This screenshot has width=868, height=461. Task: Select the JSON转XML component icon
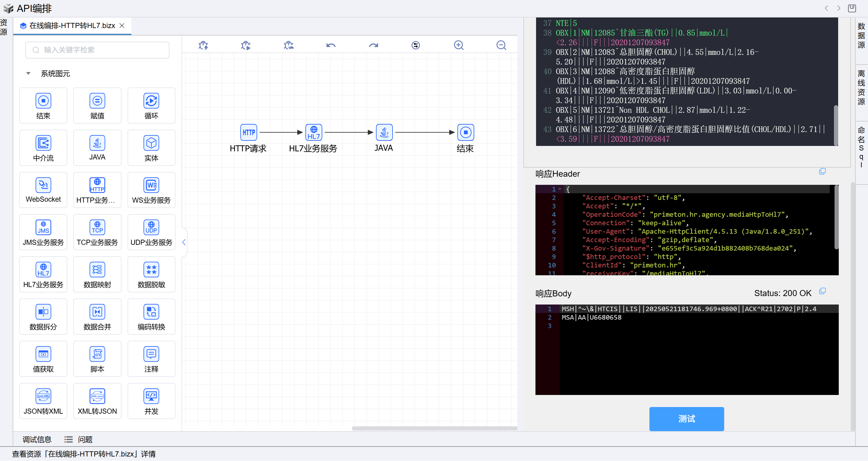(x=43, y=396)
